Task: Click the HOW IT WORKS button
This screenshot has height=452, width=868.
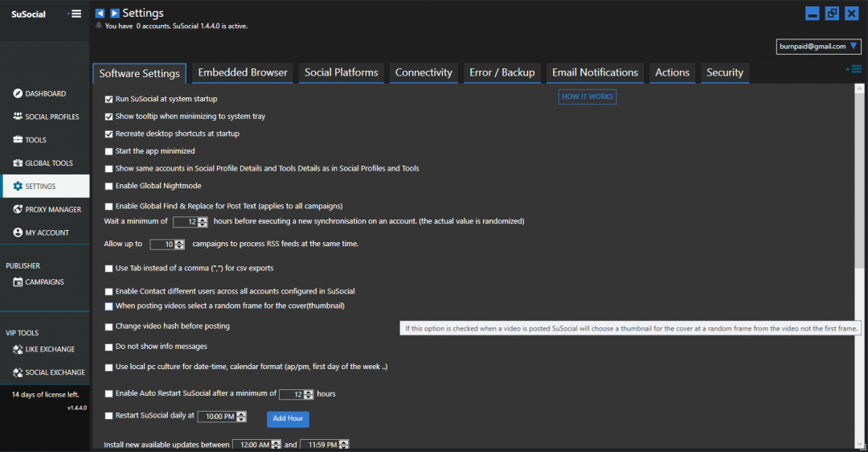Action: pos(587,97)
